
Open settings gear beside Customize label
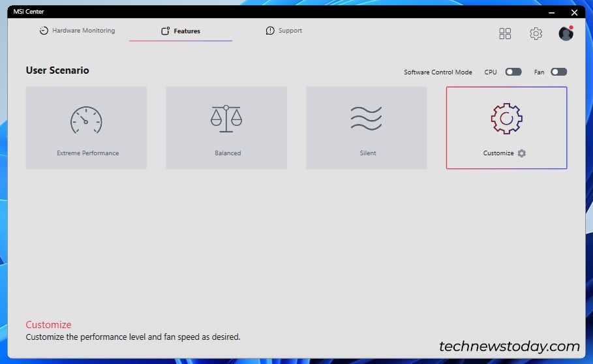tap(522, 153)
